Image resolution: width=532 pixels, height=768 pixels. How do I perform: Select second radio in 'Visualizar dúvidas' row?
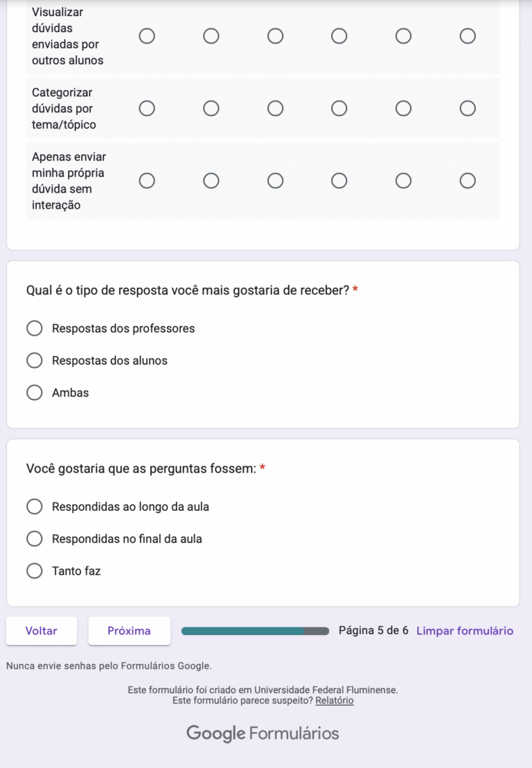(211, 36)
